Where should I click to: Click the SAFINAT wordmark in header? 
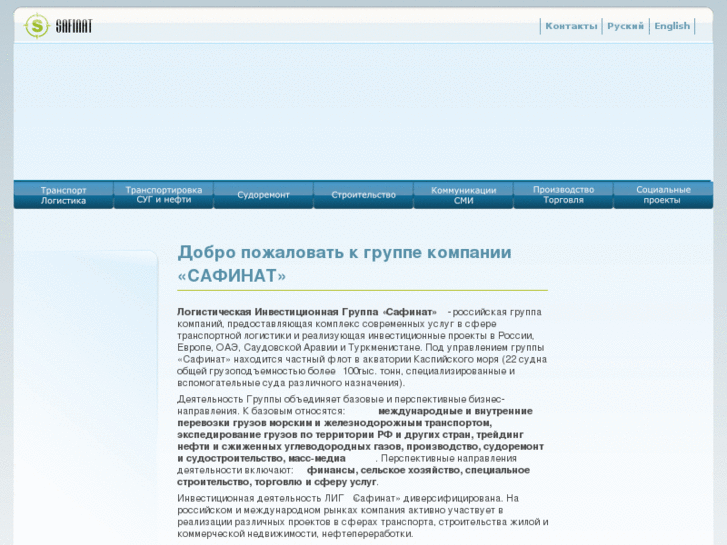point(74,26)
